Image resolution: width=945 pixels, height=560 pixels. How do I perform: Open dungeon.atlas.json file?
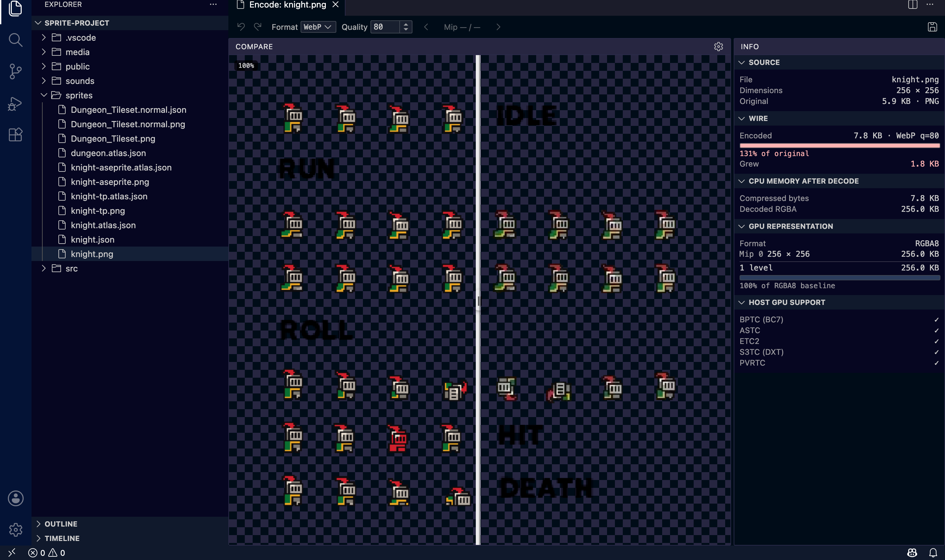[130, 153]
